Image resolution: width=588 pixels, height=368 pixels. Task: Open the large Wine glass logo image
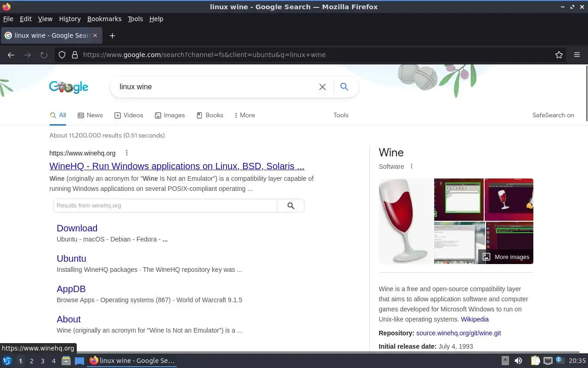click(x=406, y=221)
